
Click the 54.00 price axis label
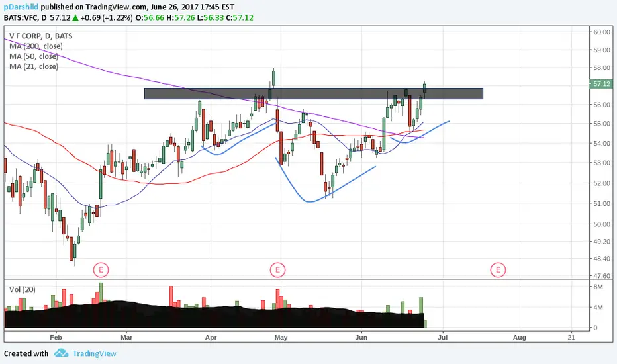(602, 143)
